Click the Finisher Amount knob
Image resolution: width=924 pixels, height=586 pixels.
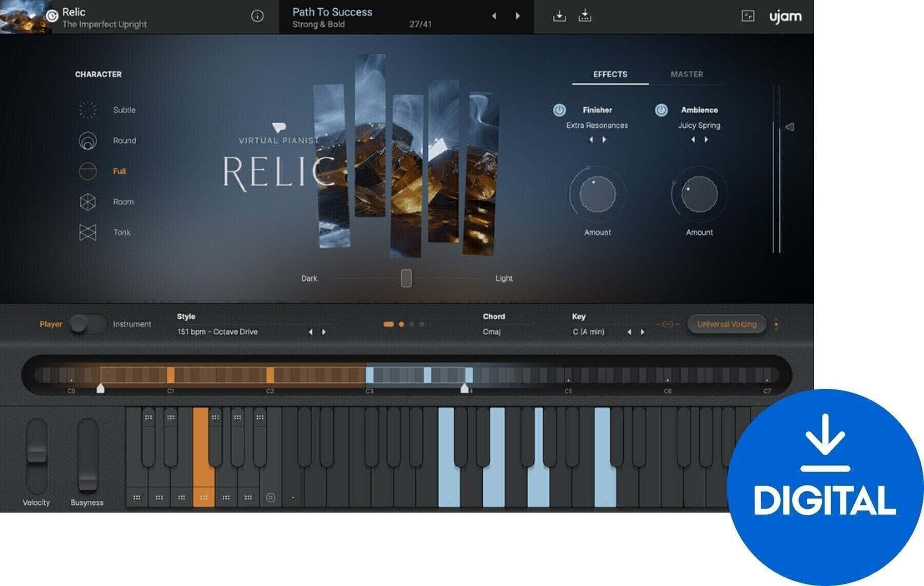[x=597, y=194]
